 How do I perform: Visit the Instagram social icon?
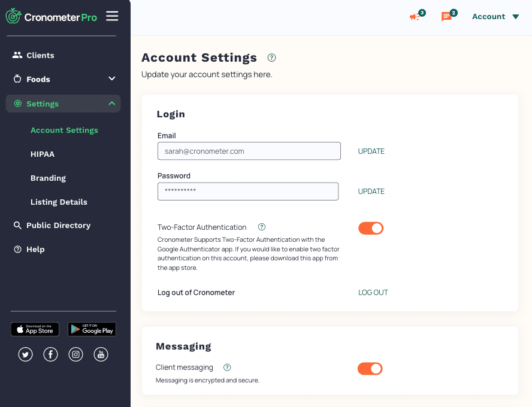[76, 355]
